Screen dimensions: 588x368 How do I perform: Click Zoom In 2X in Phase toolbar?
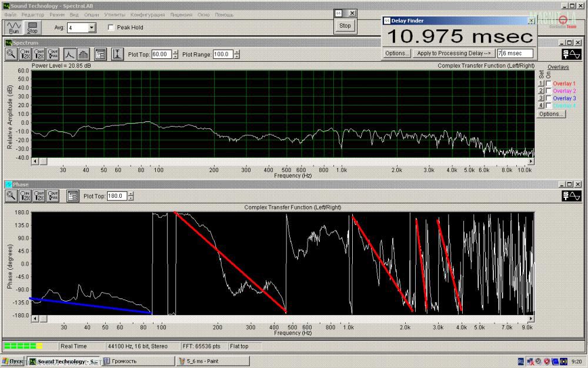click(x=25, y=195)
